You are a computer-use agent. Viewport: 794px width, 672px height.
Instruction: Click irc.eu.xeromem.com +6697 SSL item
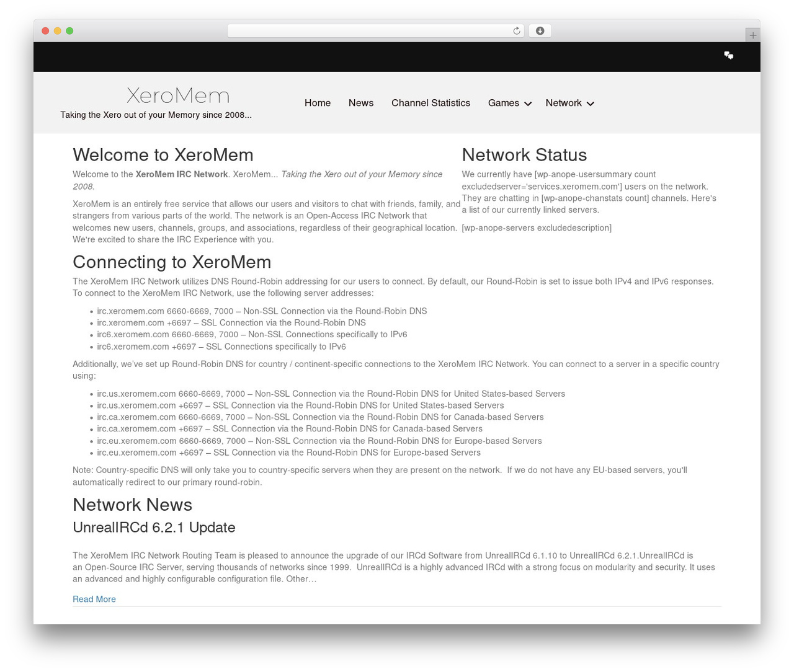[288, 453]
